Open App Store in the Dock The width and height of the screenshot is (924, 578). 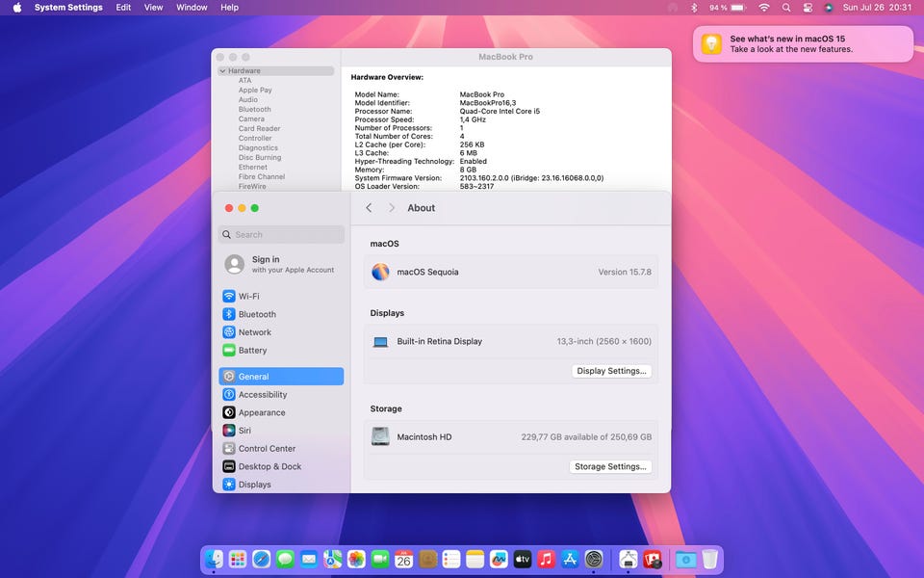pyautogui.click(x=570, y=559)
